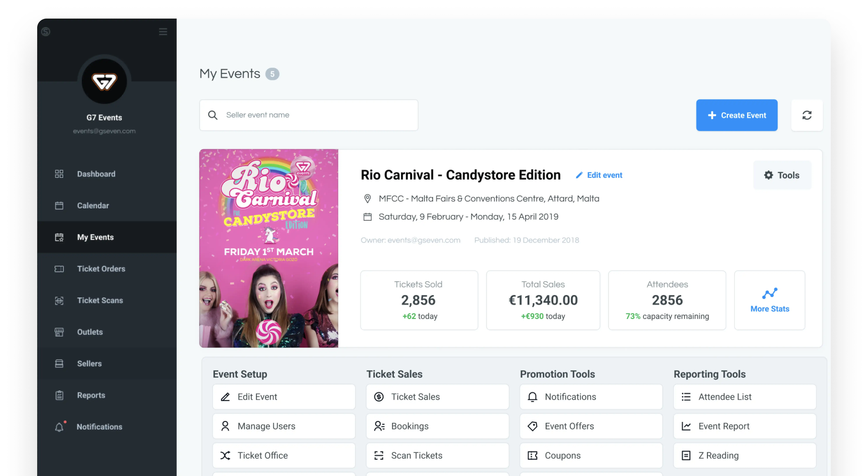Click Scan Tickets button
This screenshot has height=476, width=868.
coord(438,456)
